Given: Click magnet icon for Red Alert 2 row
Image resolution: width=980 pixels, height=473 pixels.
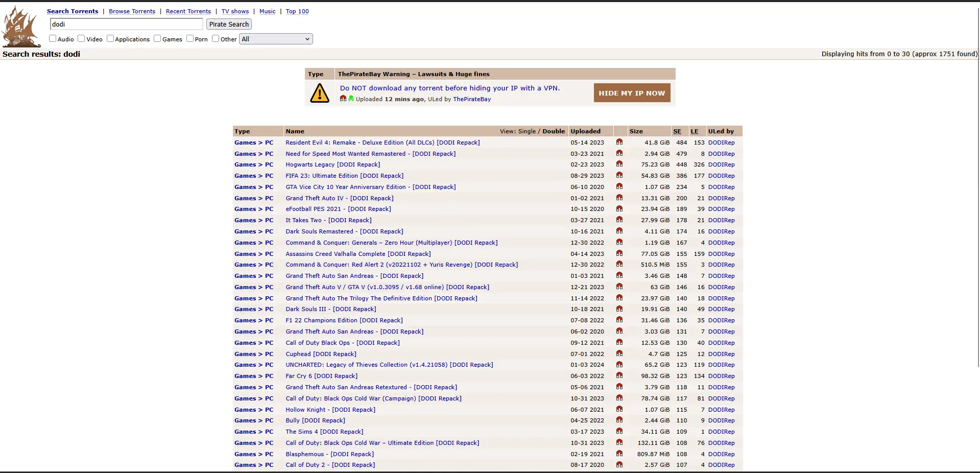Looking at the screenshot, I should (619, 264).
